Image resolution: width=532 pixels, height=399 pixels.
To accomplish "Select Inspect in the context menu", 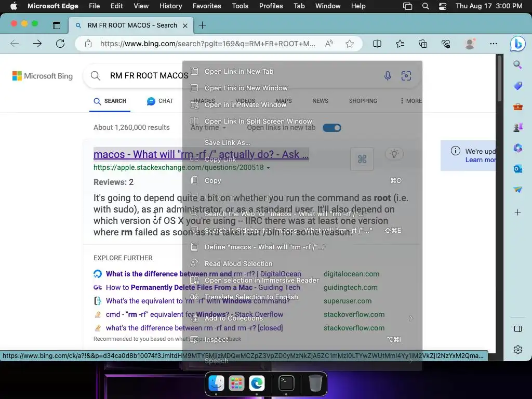I will click(x=302, y=340).
